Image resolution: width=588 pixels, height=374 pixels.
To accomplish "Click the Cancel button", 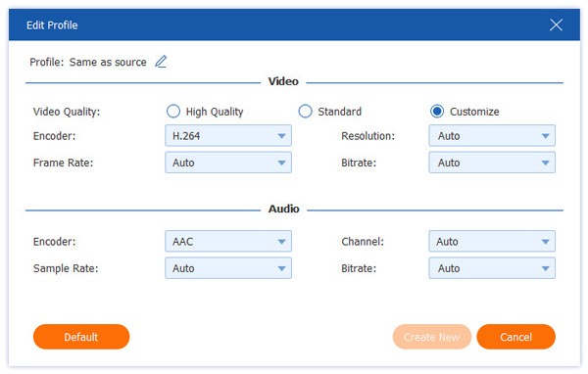I will [x=516, y=337].
